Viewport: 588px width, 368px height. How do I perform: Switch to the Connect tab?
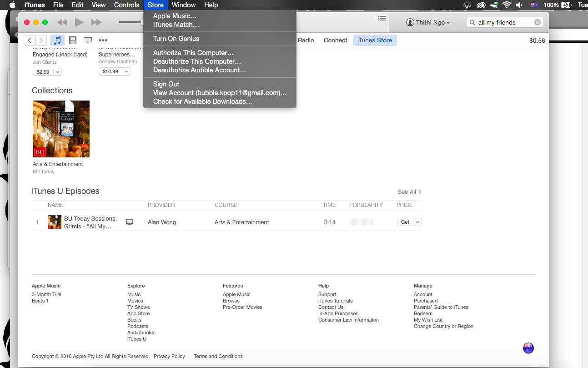(x=336, y=40)
